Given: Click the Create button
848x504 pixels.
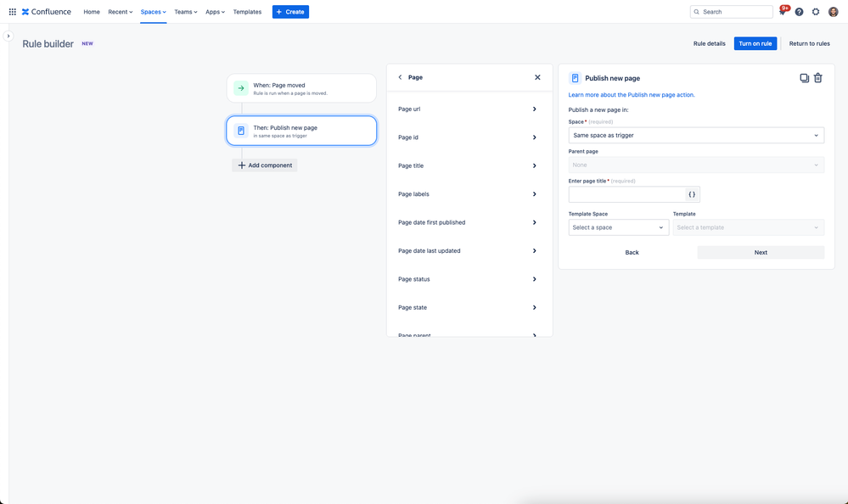Looking at the screenshot, I should pyautogui.click(x=290, y=12).
